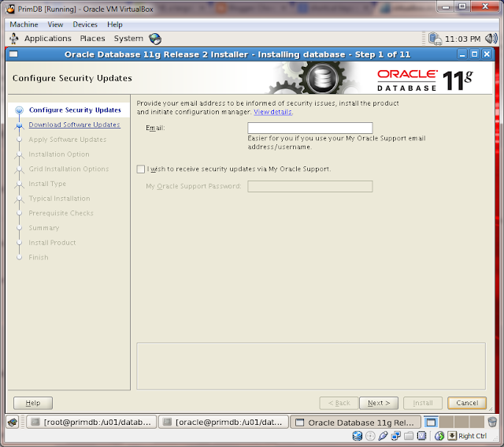Click Oracle Database 11g taskbar button
The width and height of the screenshot is (504, 447).
tap(355, 422)
